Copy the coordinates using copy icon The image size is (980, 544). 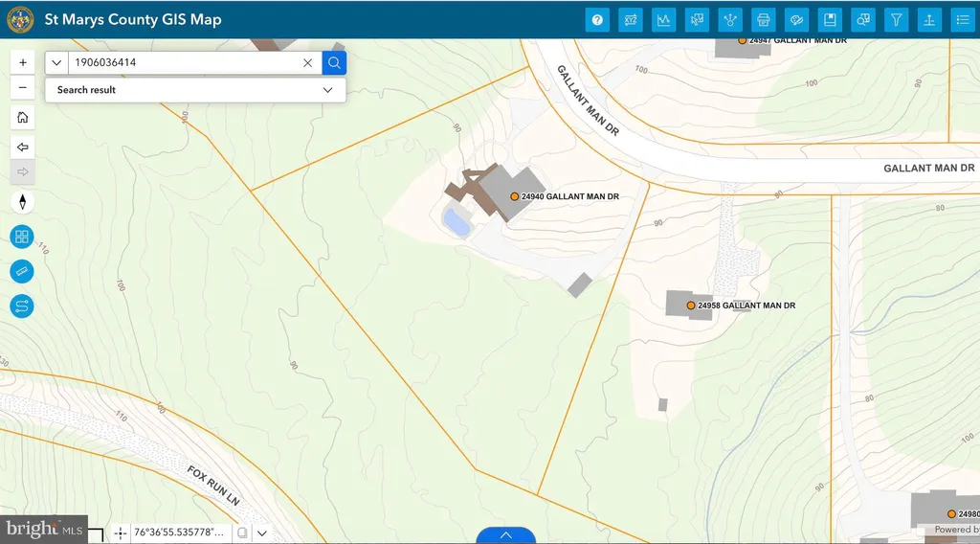tap(242, 533)
